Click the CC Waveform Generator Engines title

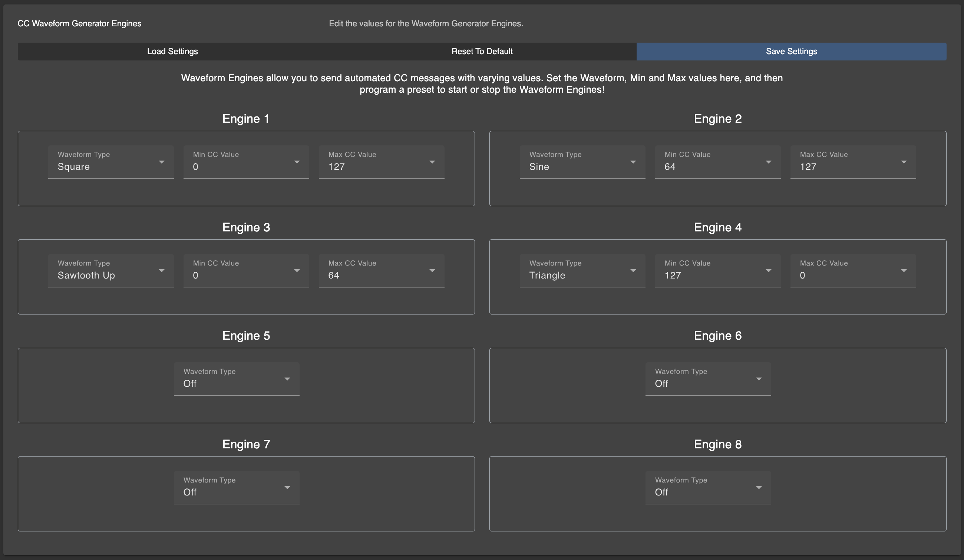[79, 23]
